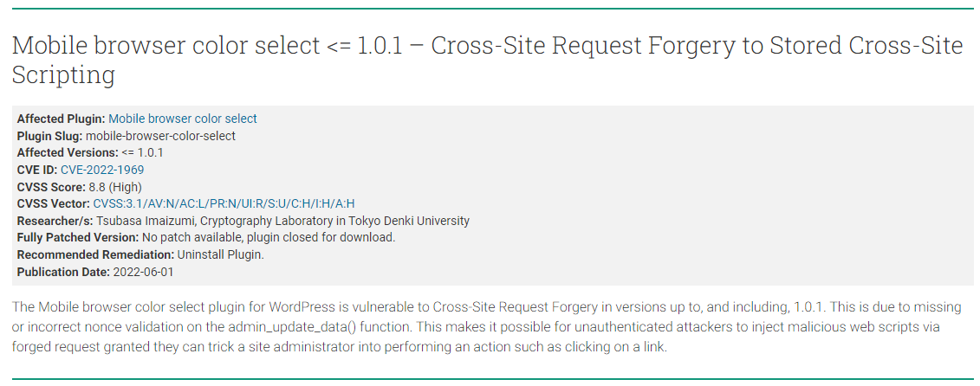The height and width of the screenshot is (386, 980).
Task: Open the CVE-2022-1969 link
Action: click(x=102, y=170)
